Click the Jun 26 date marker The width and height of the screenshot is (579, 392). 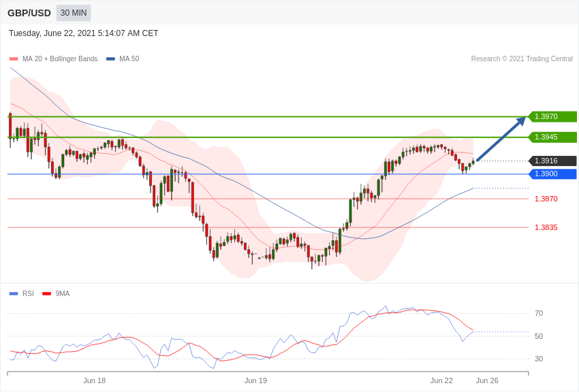click(487, 380)
